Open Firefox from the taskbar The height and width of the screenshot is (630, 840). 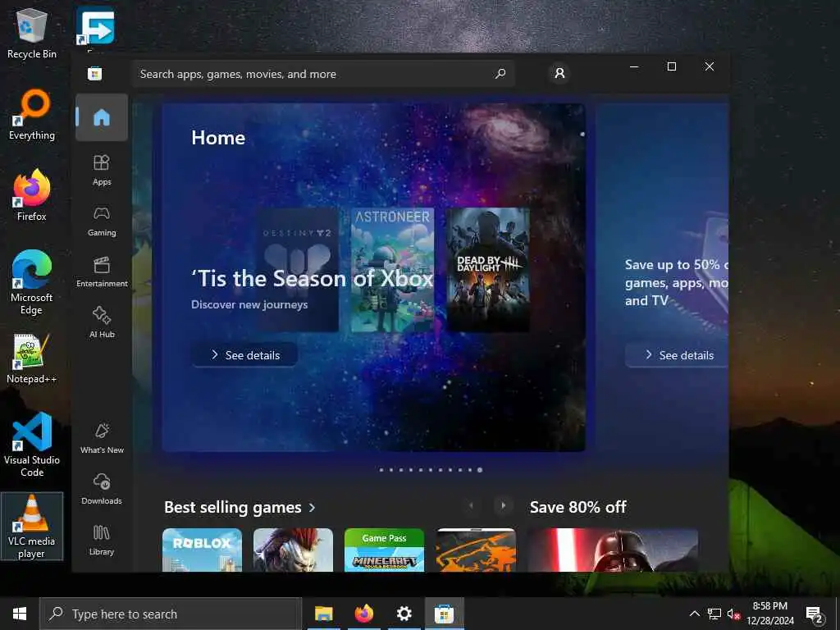pyautogui.click(x=363, y=614)
